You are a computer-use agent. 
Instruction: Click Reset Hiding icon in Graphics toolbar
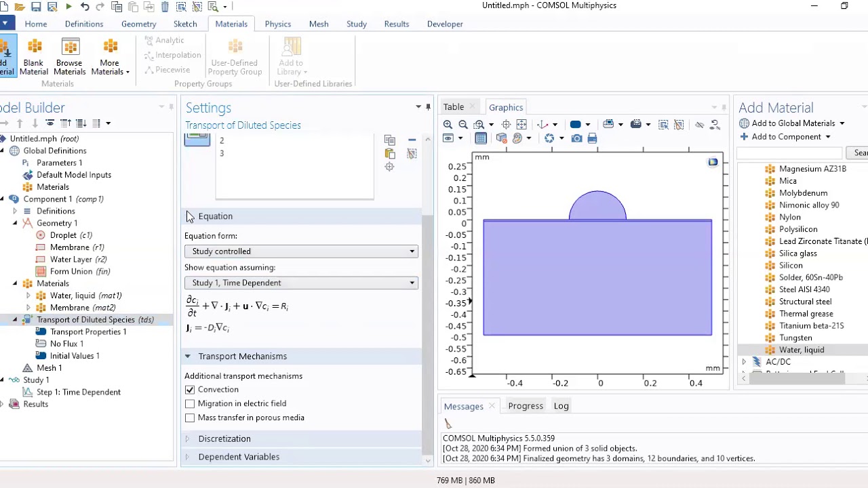click(715, 125)
